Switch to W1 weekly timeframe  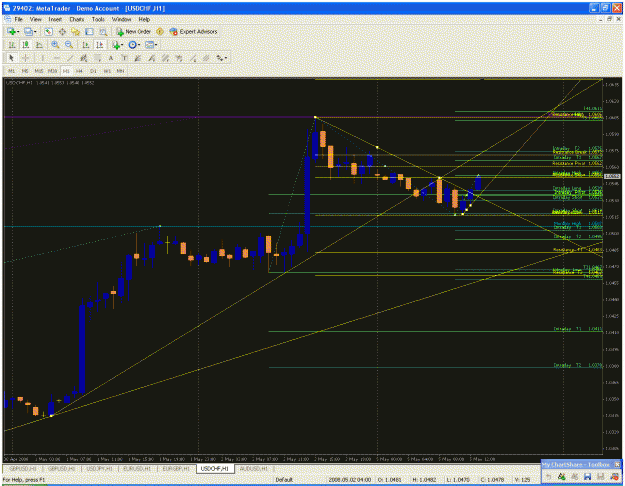(x=107, y=71)
